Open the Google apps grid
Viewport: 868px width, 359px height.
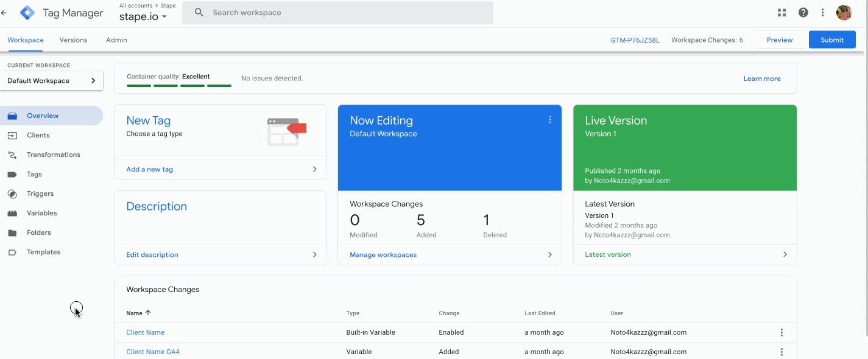[782, 12]
